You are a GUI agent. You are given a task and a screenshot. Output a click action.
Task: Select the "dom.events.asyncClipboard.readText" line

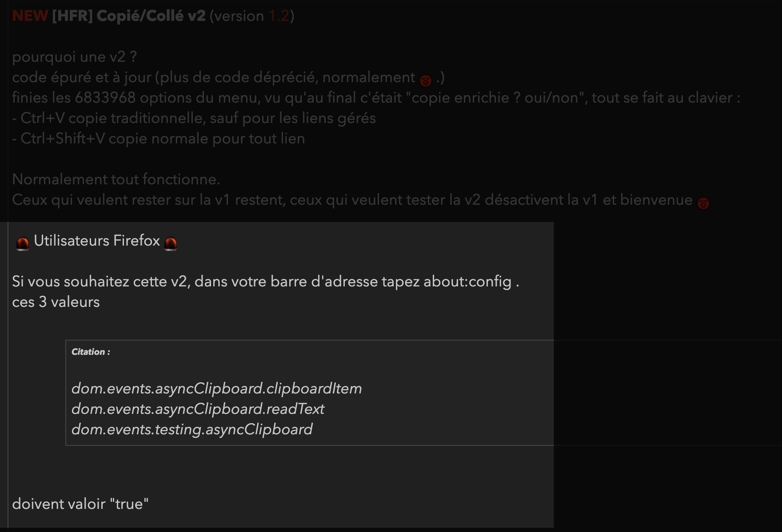pyautogui.click(x=198, y=409)
